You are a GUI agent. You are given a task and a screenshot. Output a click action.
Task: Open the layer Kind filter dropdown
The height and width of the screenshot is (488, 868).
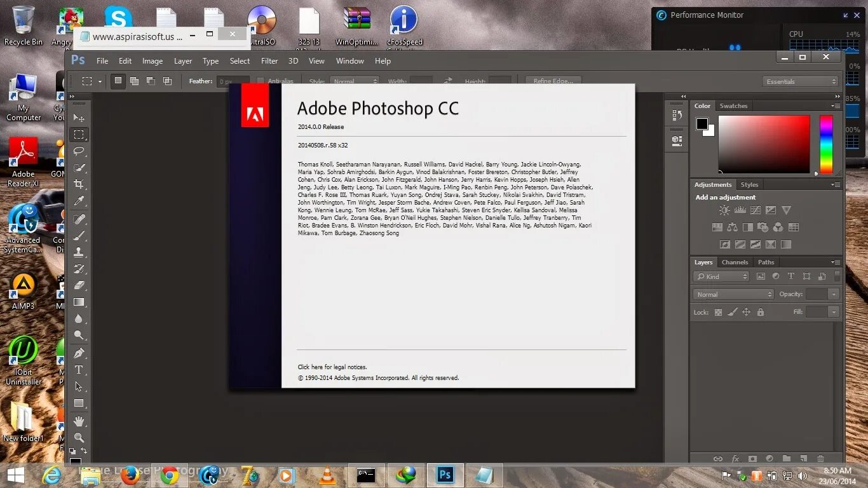[x=722, y=276]
